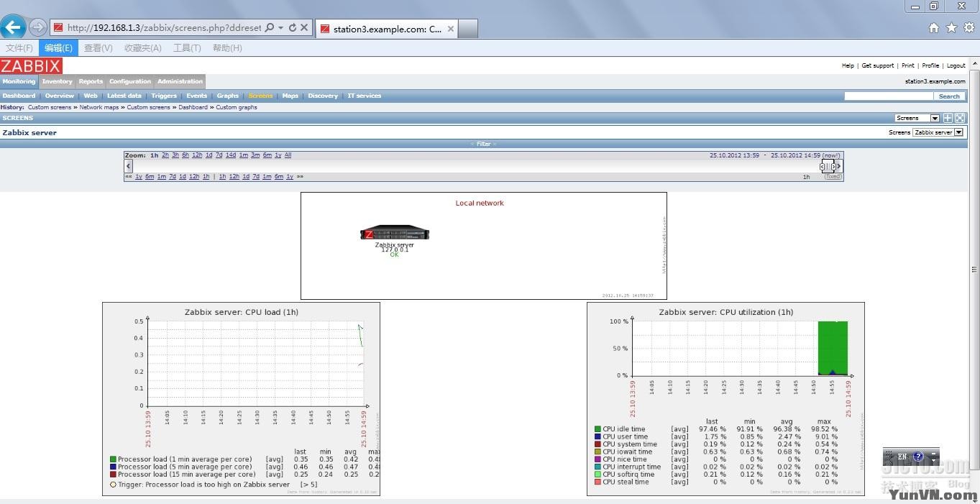Screen dimensions: 980x504
Task: Click the search magnifier in address bar
Action: [270, 28]
